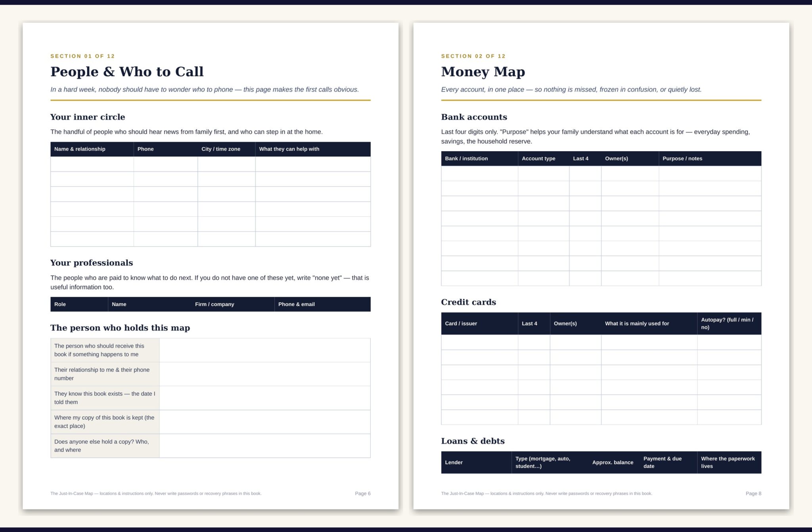This screenshot has width=812, height=532.
Task: Click 'Just-In-Case Map' footer note on Page 6
Action: point(156,494)
